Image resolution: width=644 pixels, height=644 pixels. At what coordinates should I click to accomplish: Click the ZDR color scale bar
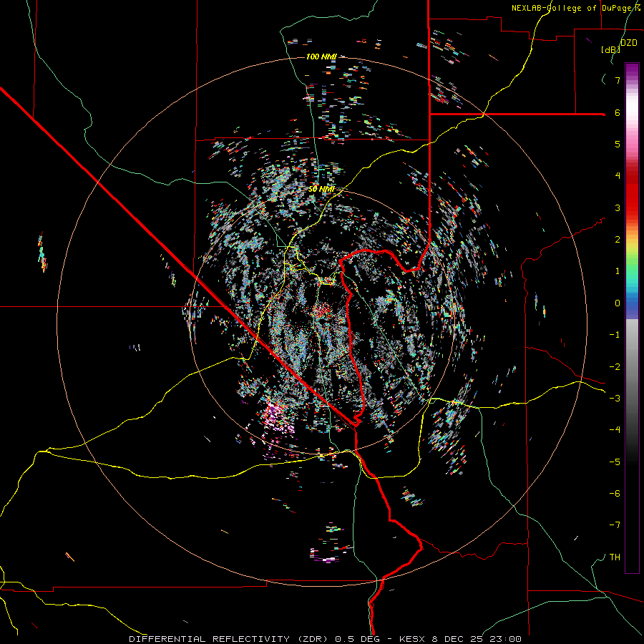[632, 318]
